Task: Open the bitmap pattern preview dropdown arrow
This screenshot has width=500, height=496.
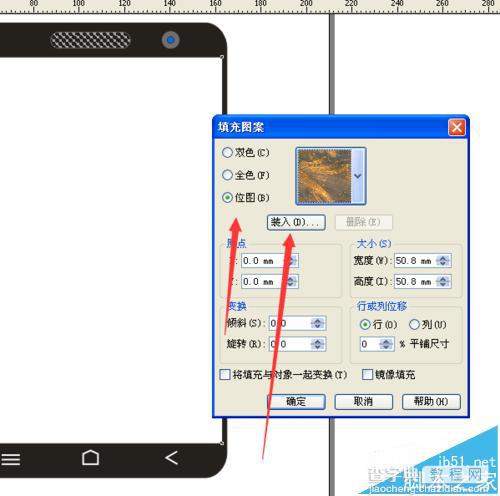Action: (x=358, y=176)
